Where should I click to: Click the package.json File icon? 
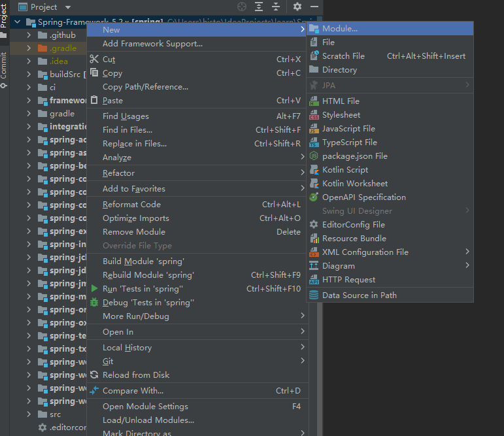point(314,156)
